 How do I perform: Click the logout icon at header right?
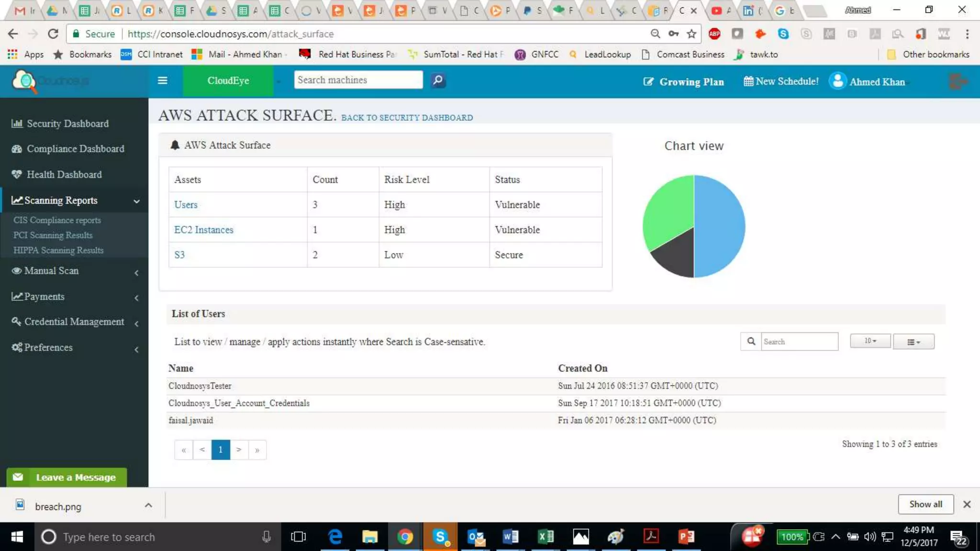(x=958, y=81)
